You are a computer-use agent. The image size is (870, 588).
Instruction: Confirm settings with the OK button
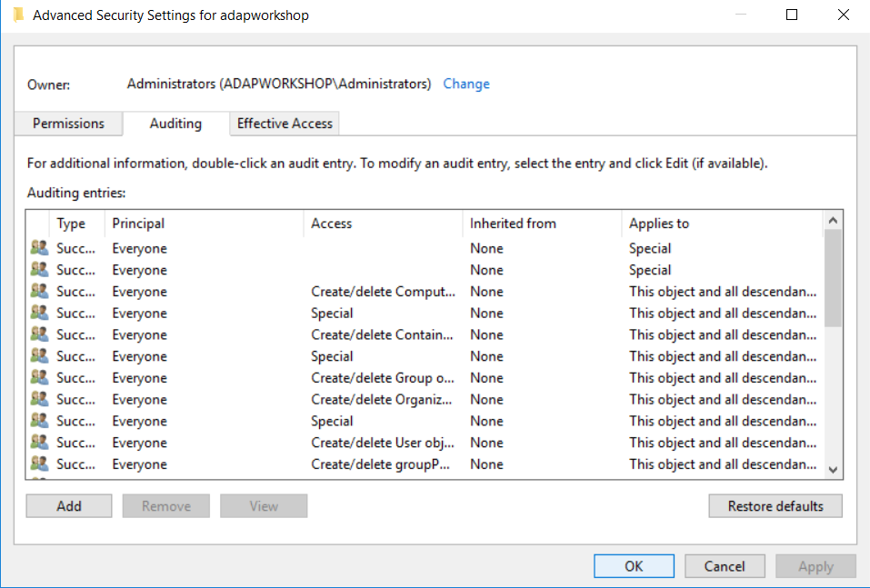point(634,565)
